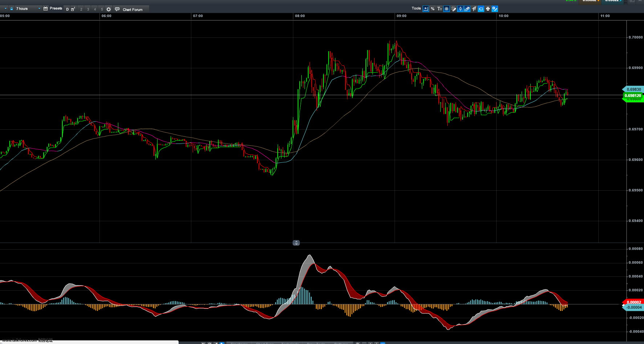Select the candlestick chart style icon
Screen dimensions: 644x344
[474, 9]
